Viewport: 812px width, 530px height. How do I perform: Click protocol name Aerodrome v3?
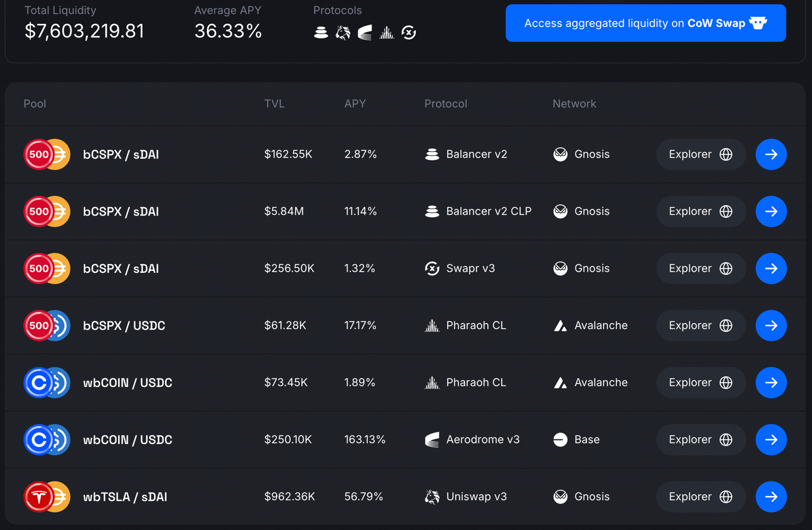483,440
